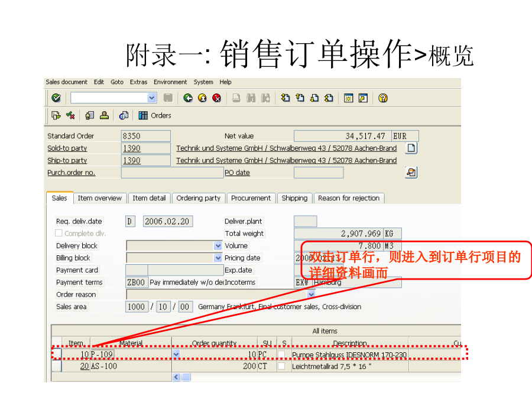Click the Orders list button

tap(155, 115)
